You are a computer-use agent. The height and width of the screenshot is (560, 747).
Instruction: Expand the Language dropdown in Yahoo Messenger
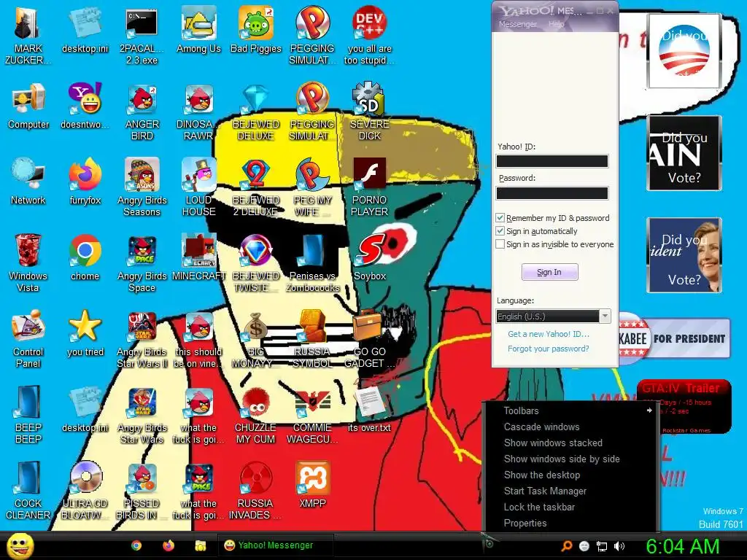click(605, 316)
